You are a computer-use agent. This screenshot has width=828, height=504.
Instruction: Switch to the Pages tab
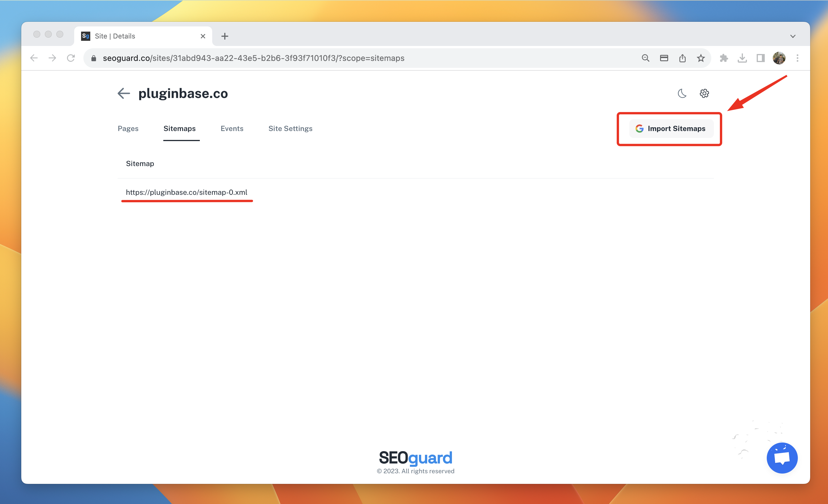(128, 129)
